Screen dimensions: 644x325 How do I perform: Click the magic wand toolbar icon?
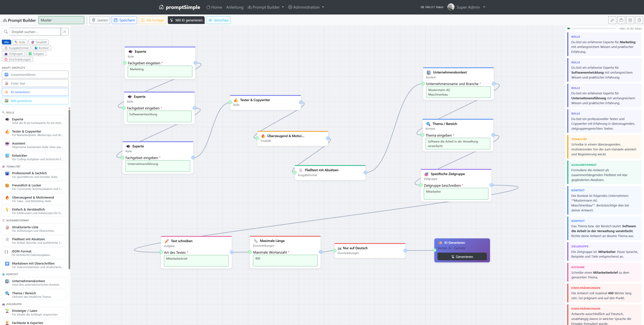[612, 20]
